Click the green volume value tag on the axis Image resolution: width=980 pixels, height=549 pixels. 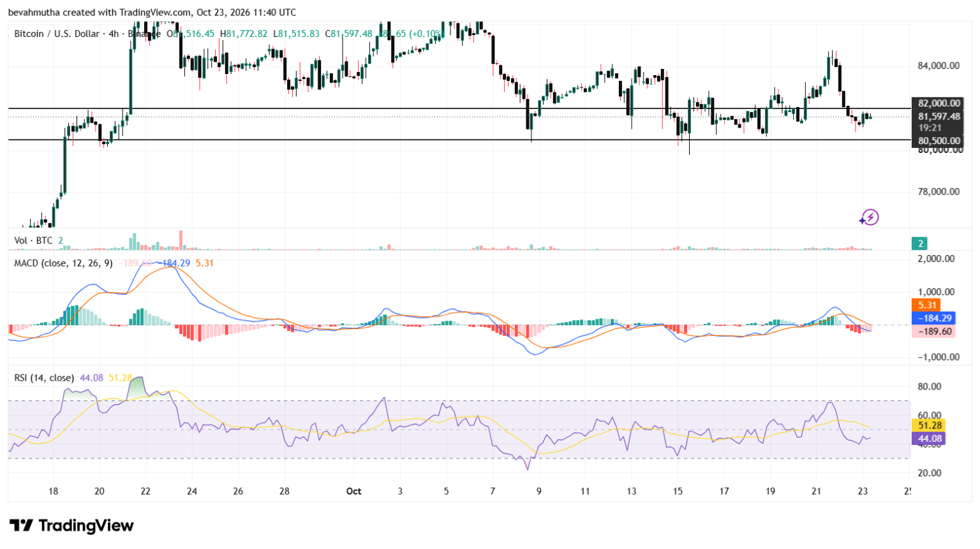coord(919,243)
